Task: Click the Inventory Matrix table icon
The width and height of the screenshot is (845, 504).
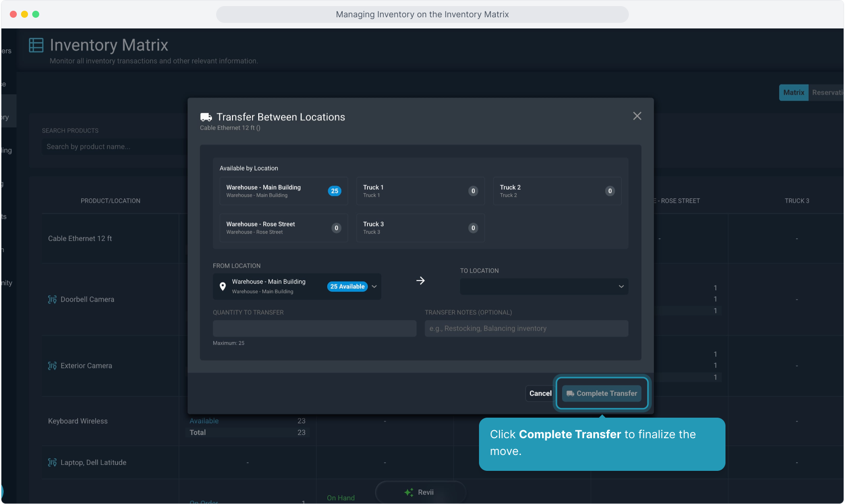Action: pyautogui.click(x=36, y=45)
